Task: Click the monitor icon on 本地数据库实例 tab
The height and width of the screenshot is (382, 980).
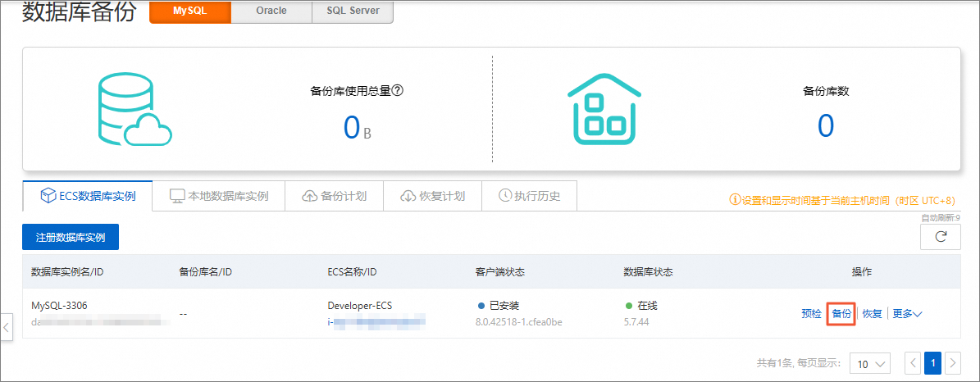Action: [x=178, y=196]
